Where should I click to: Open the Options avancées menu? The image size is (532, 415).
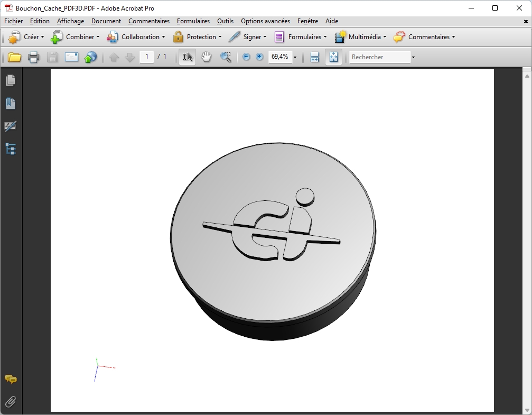tap(265, 21)
